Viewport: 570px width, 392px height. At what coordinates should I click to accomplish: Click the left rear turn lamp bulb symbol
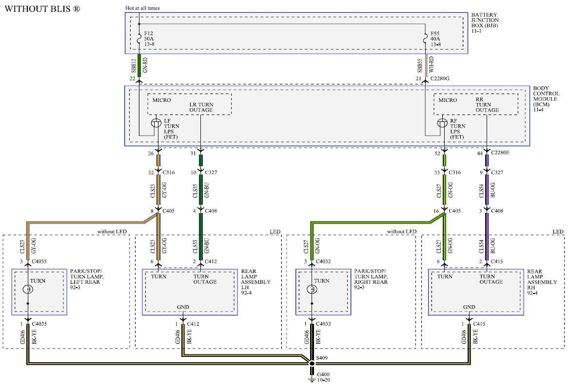pos(28,290)
